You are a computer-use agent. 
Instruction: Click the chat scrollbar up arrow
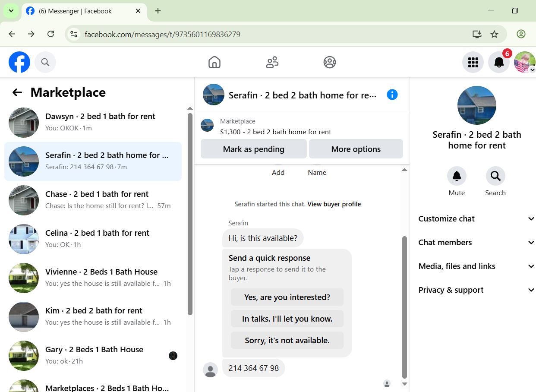(x=404, y=170)
